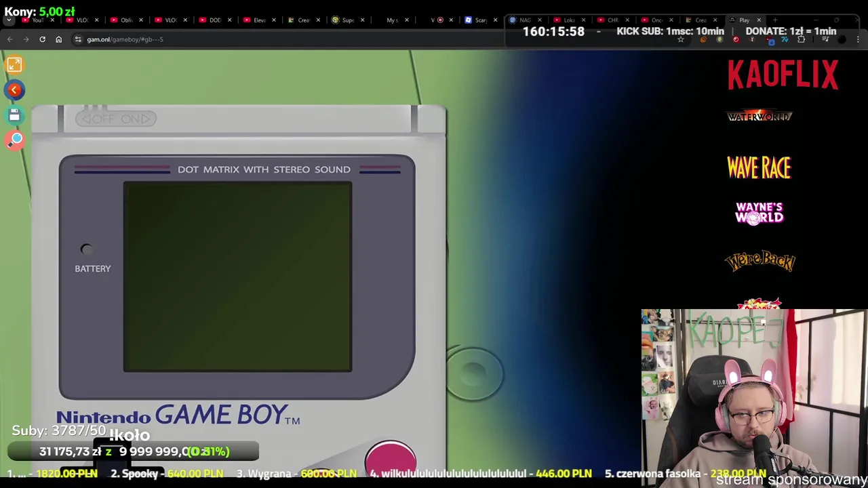The height and width of the screenshot is (488, 868).
Task: Select the Wayne's World game logo
Action: pyautogui.click(x=759, y=213)
